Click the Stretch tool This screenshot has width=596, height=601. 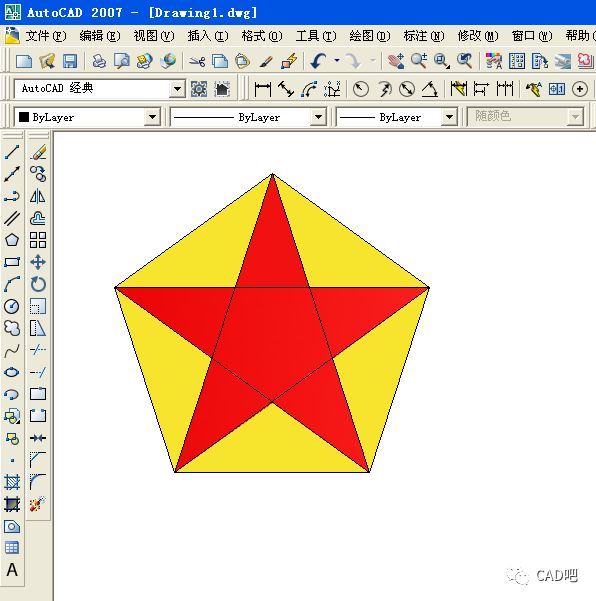38,328
